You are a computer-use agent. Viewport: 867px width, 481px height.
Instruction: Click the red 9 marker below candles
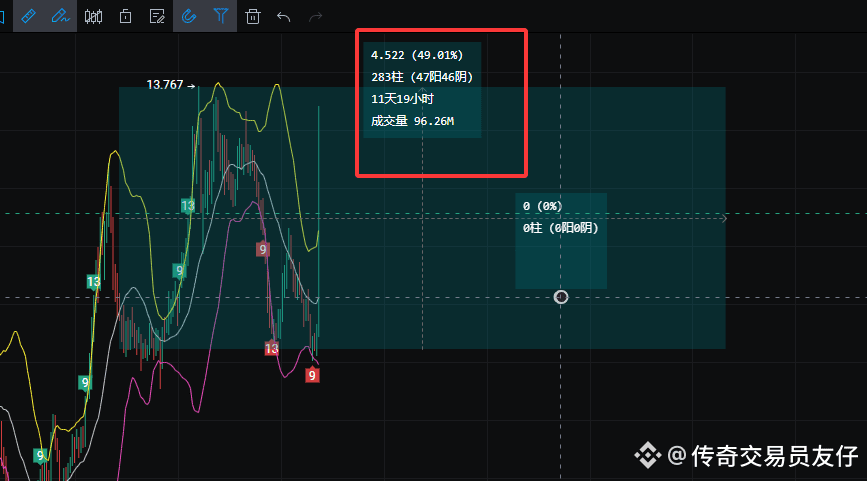tap(313, 375)
